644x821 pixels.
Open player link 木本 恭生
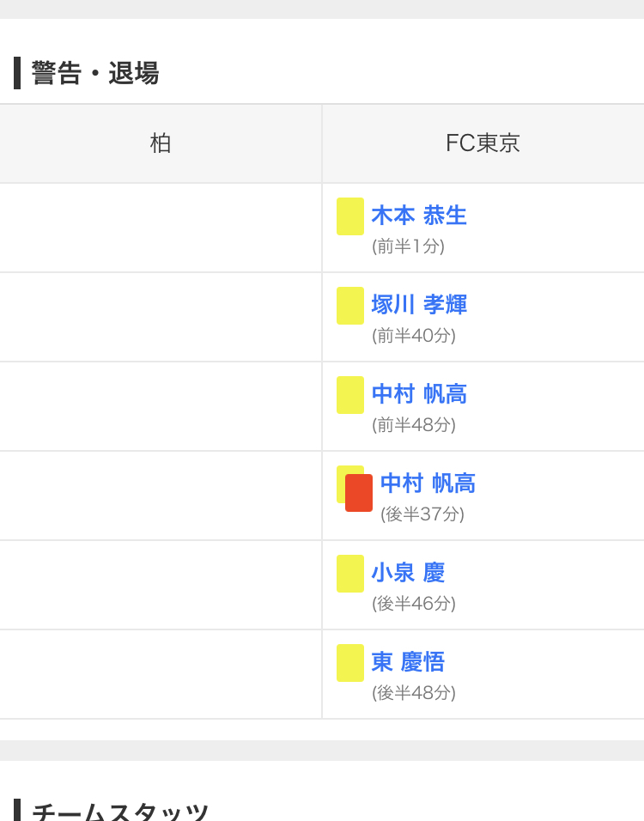point(419,216)
